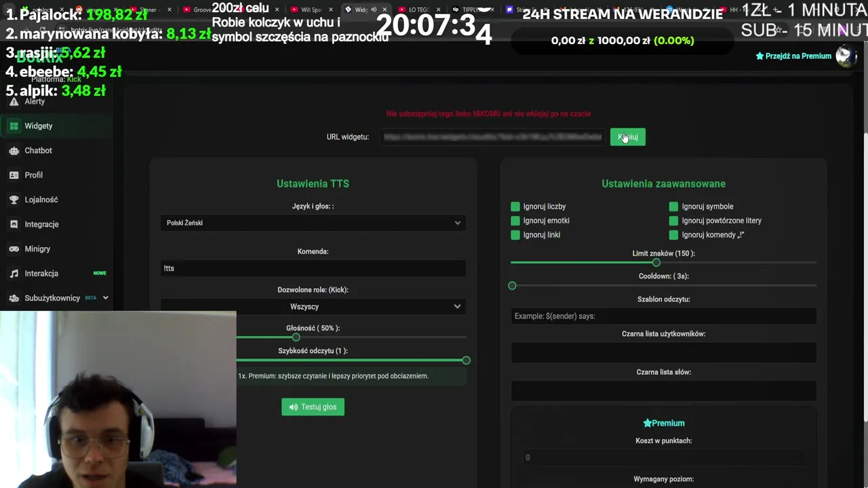This screenshot has height=488, width=868.
Task: Click the Wymagany poziom label
Action: coord(664,479)
